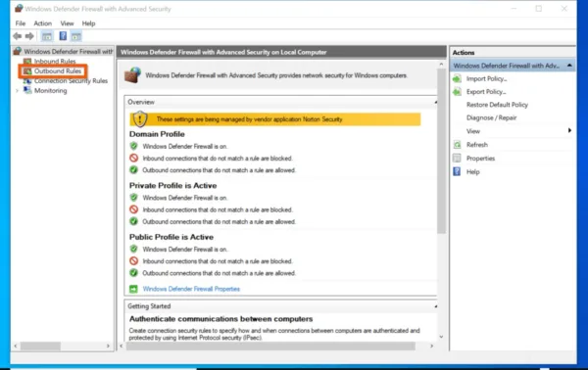Click Authenticate communications between computers heading
The width and height of the screenshot is (588, 370).
(x=220, y=319)
